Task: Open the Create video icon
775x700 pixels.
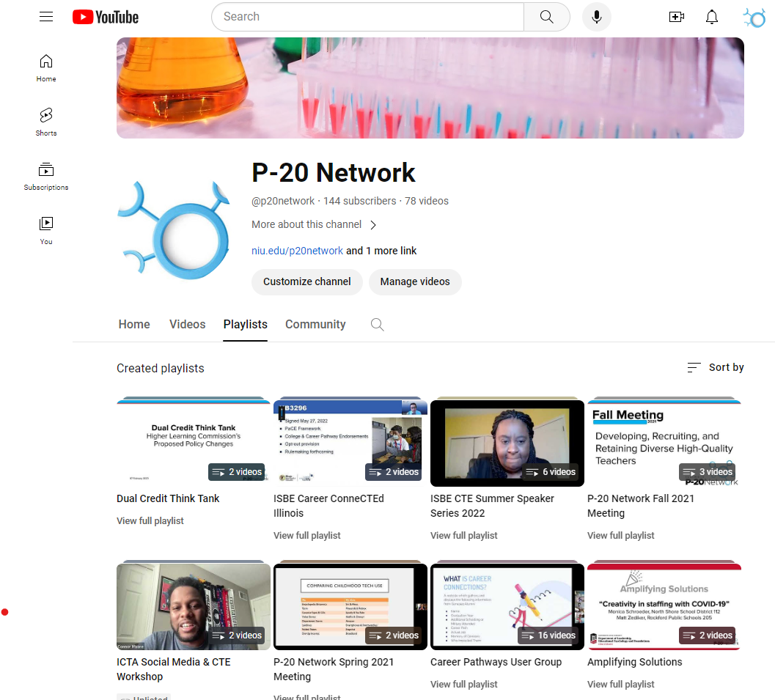Action: [x=676, y=17]
